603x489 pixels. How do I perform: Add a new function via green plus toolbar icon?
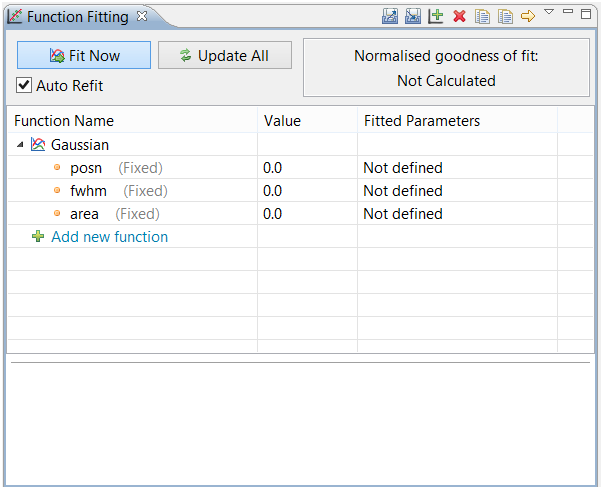436,16
